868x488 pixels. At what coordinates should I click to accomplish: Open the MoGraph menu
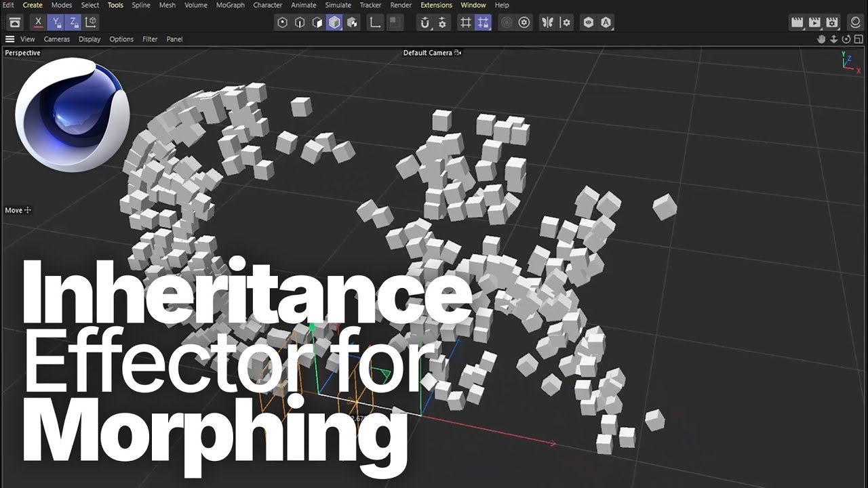pyautogui.click(x=231, y=5)
